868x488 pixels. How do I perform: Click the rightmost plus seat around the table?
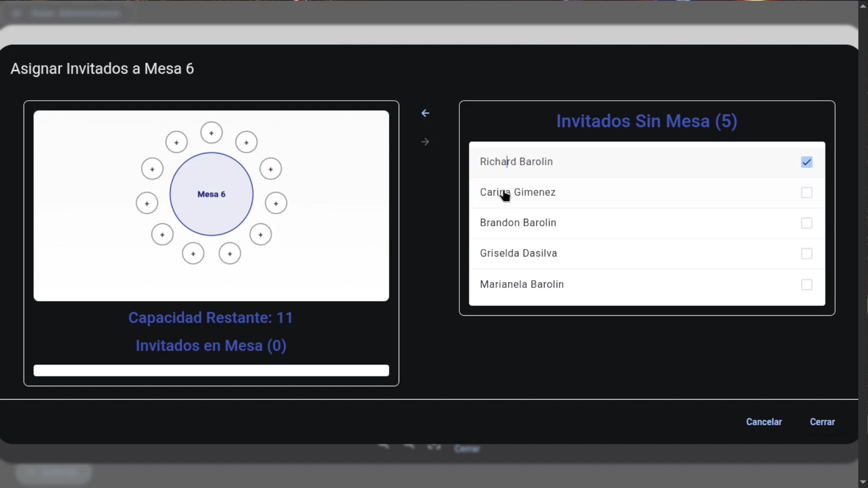[276, 203]
